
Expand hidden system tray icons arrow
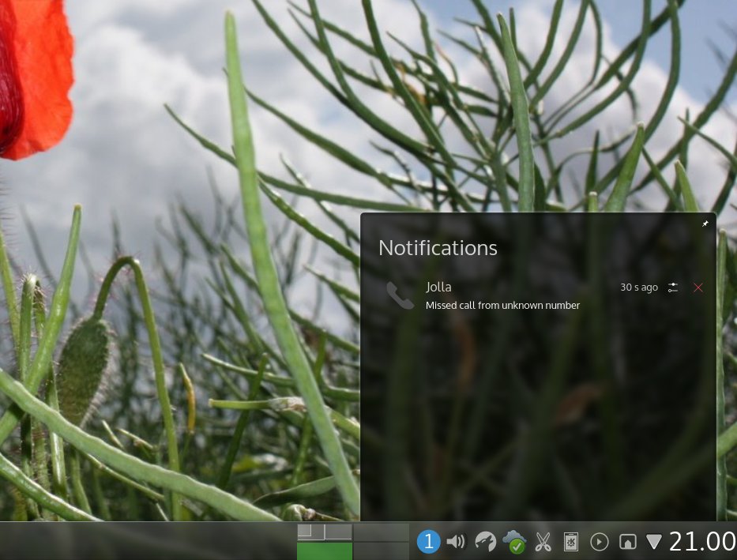click(x=654, y=542)
